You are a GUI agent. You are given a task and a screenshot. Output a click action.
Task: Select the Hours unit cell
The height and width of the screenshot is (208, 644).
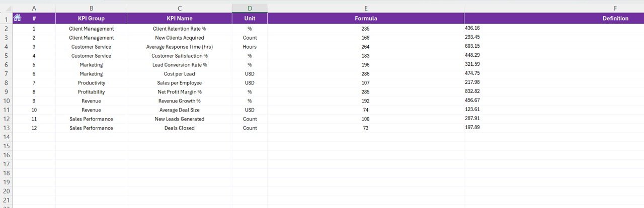pos(250,47)
